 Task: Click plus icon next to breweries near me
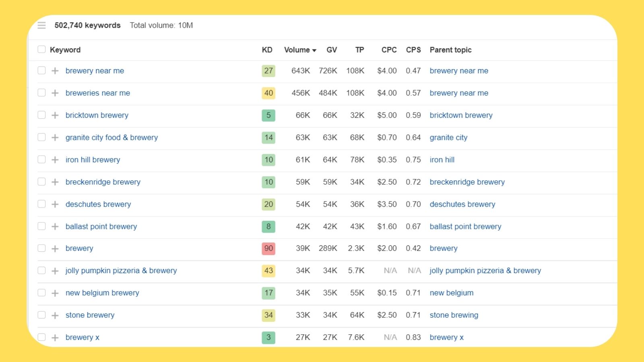tap(55, 93)
